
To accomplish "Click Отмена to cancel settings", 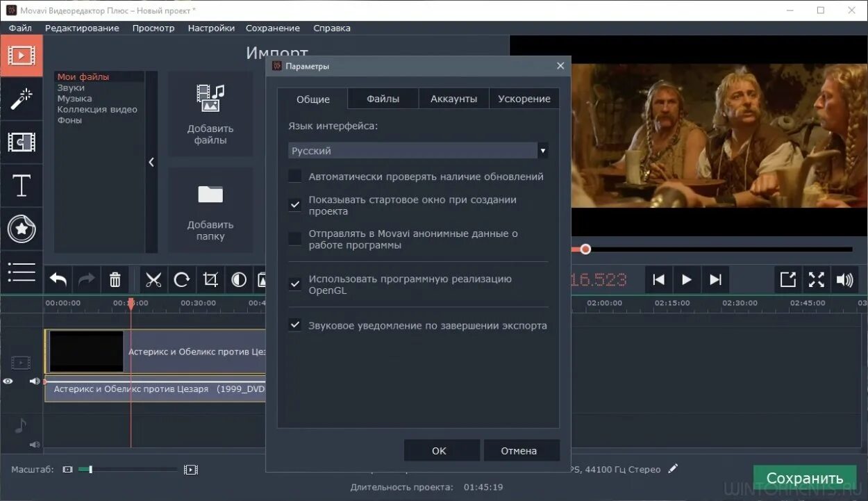I will 521,450.
